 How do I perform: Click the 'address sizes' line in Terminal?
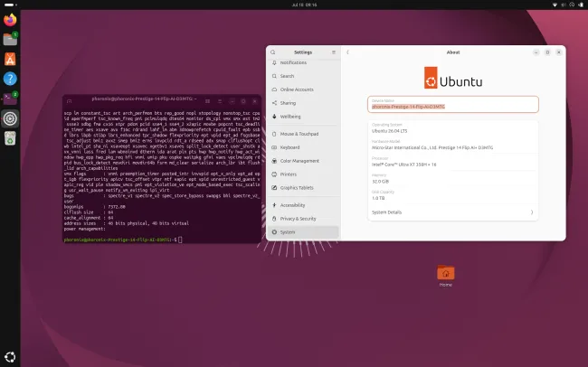tap(126, 223)
